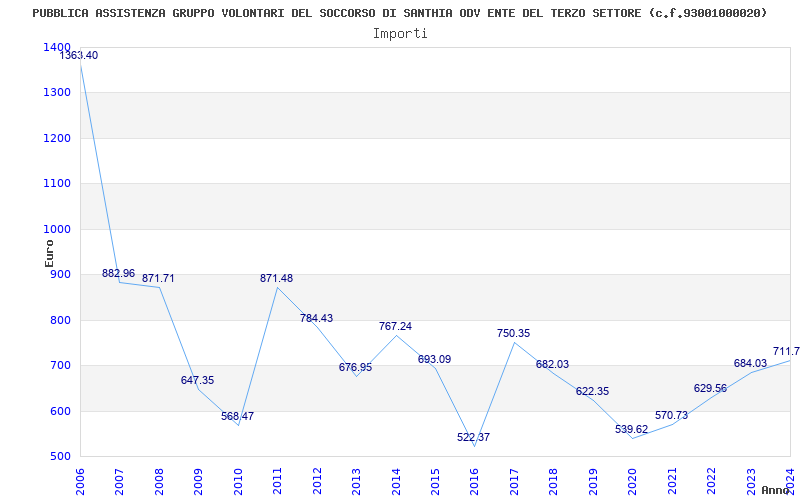Click the 2008 year label
This screenshot has height=500, width=800.
[159, 482]
